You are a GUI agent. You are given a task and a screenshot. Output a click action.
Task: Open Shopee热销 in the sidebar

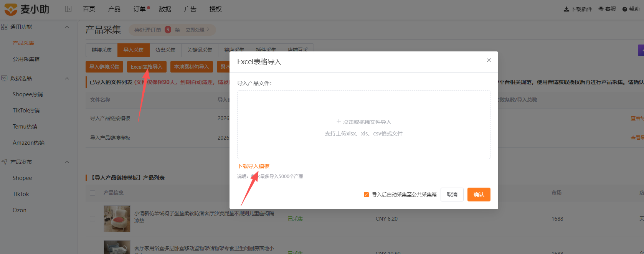coord(28,94)
